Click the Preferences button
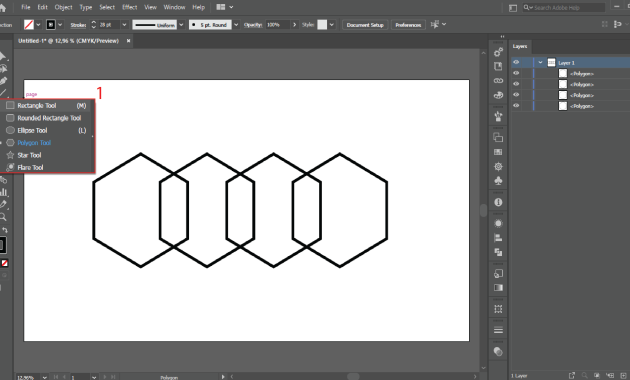Image resolution: width=630 pixels, height=380 pixels. (x=408, y=25)
